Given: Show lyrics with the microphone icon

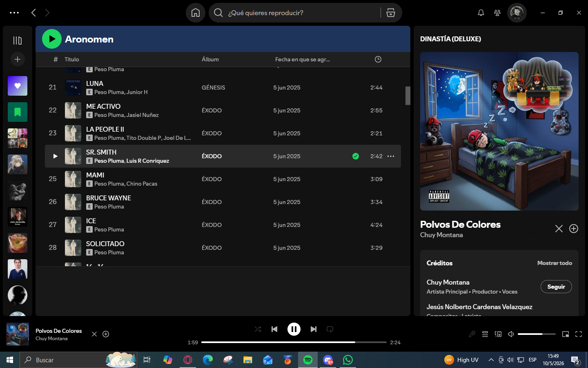Looking at the screenshot, I should coord(472,334).
